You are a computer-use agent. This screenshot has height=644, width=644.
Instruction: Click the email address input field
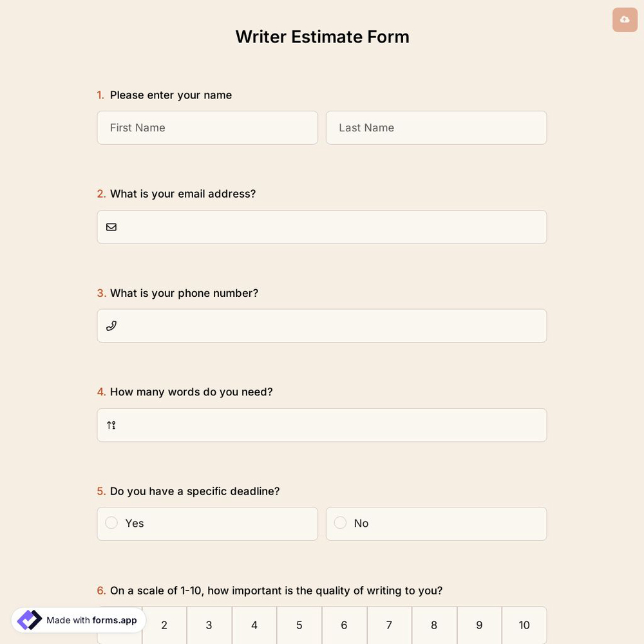322,227
